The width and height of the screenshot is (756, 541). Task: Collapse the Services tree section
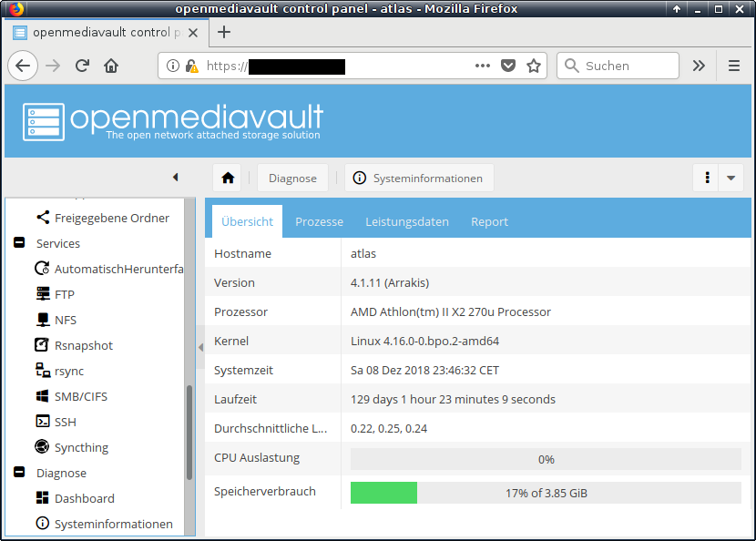[19, 243]
